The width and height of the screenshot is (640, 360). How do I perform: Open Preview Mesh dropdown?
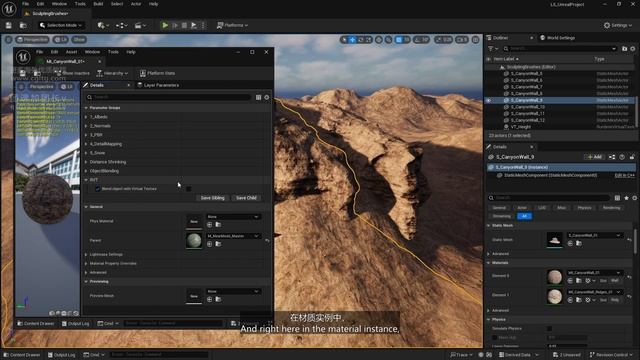click(x=233, y=291)
